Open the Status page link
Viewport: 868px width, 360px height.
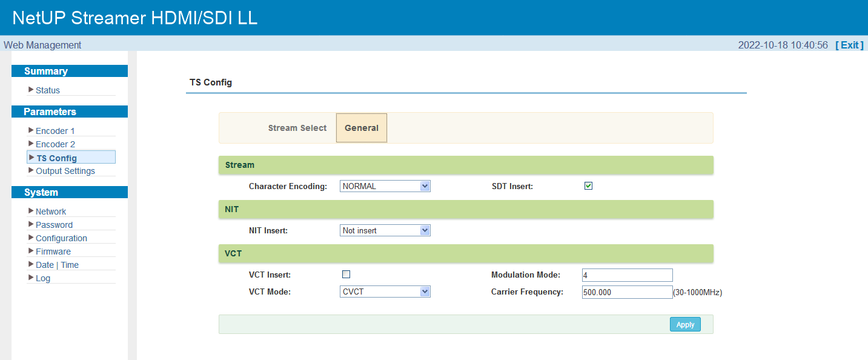48,90
